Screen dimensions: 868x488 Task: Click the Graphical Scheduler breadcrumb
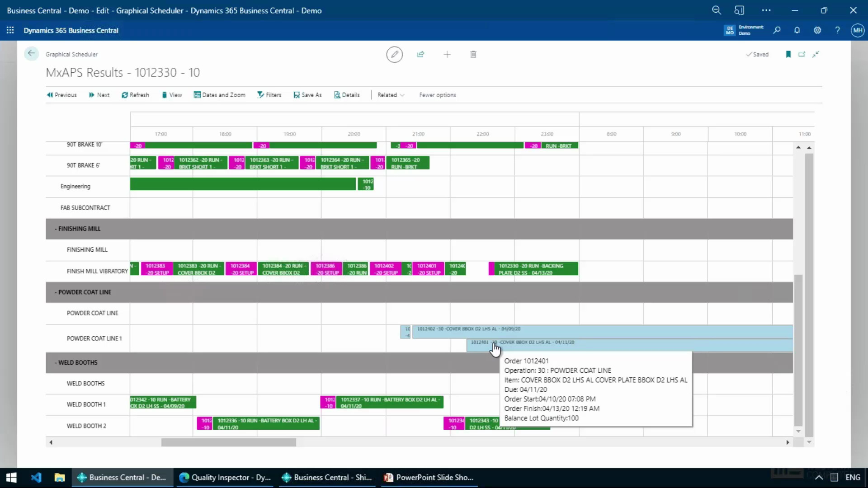click(71, 54)
